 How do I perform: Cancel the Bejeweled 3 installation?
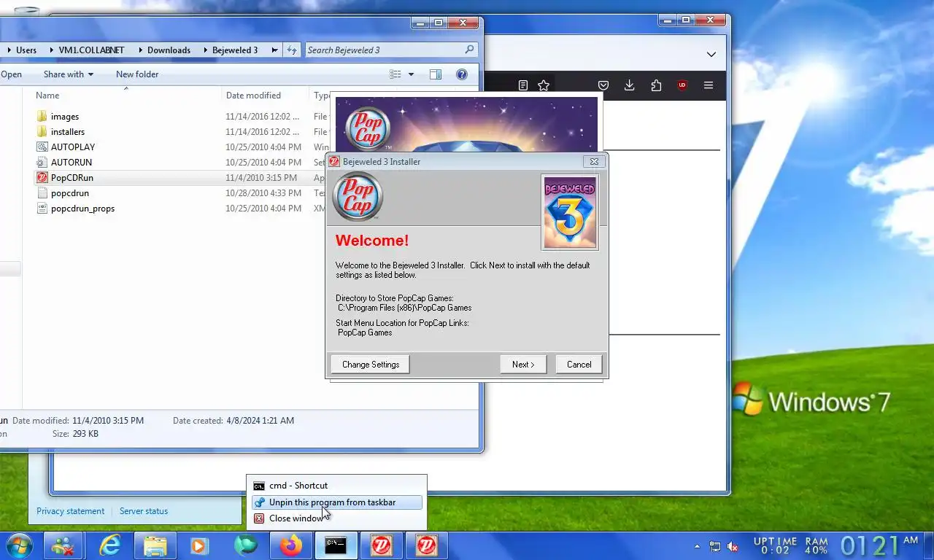click(579, 365)
